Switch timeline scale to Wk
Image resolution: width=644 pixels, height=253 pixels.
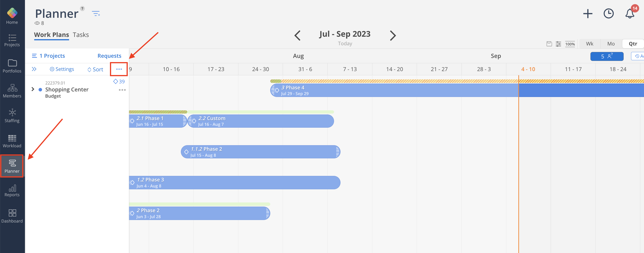[589, 44]
